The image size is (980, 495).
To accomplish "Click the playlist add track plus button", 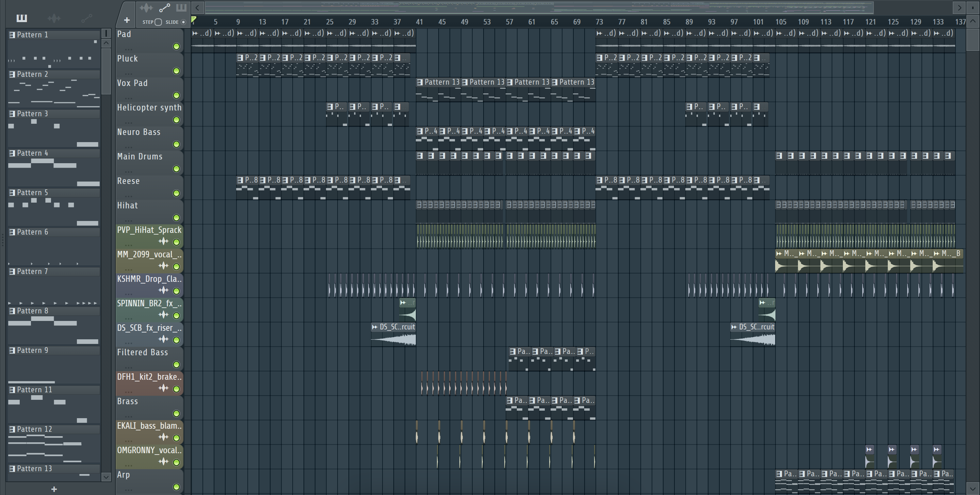I will click(127, 20).
